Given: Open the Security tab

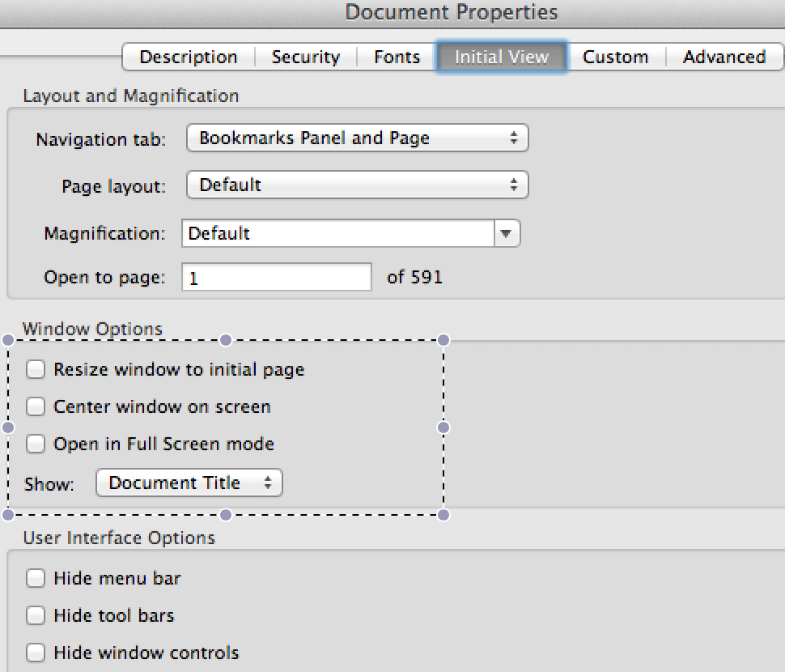Looking at the screenshot, I should [x=305, y=57].
